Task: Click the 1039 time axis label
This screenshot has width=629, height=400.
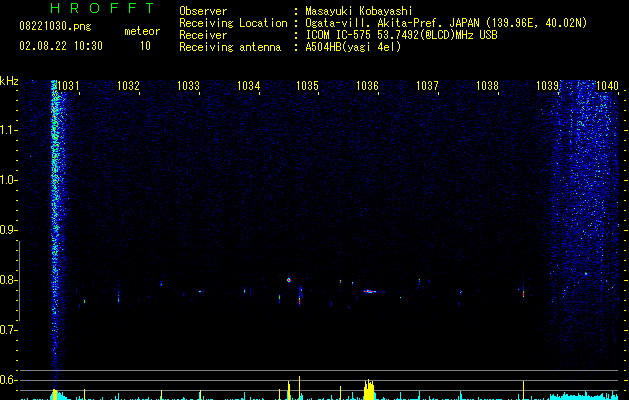Action: click(548, 86)
